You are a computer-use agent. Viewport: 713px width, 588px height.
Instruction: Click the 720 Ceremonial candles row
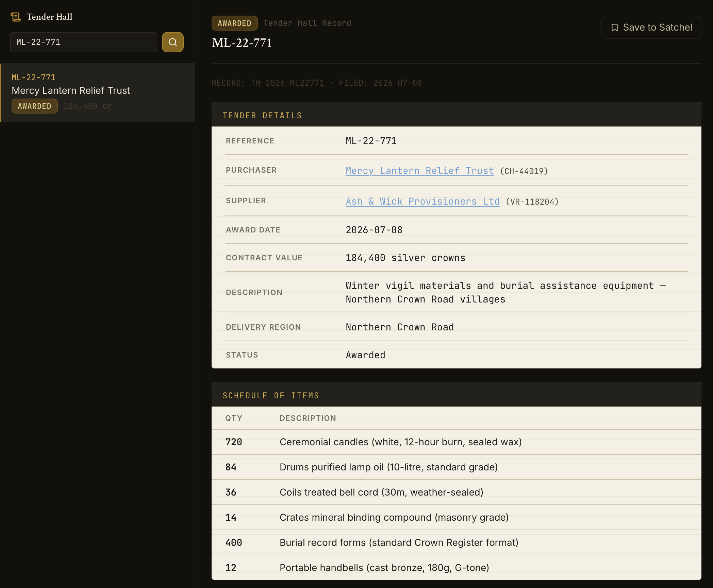[456, 442]
